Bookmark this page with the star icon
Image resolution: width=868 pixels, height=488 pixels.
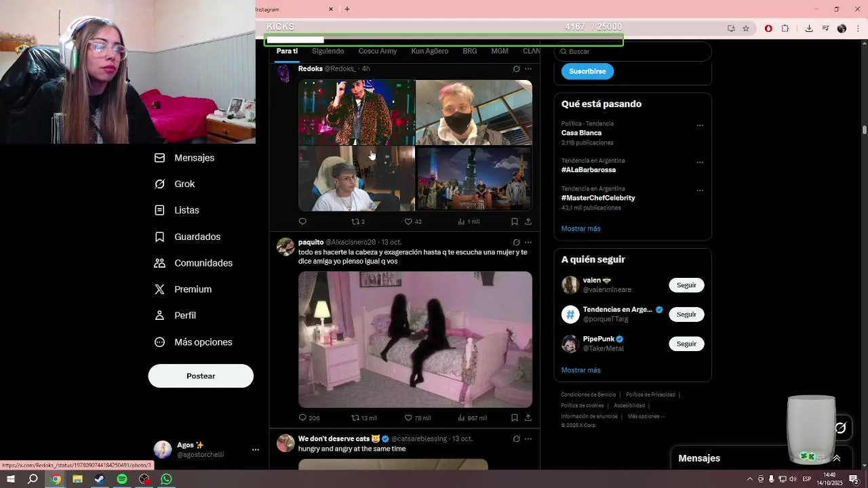coord(746,28)
